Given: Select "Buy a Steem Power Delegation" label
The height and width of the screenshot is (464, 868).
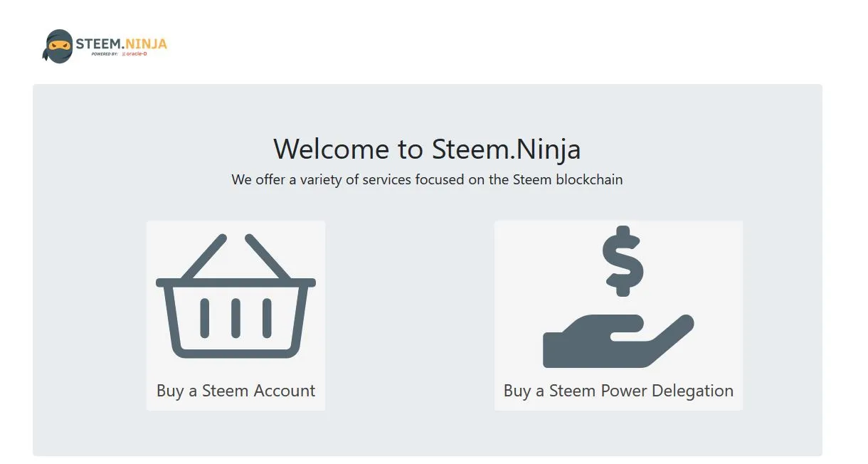Looking at the screenshot, I should 618,391.
